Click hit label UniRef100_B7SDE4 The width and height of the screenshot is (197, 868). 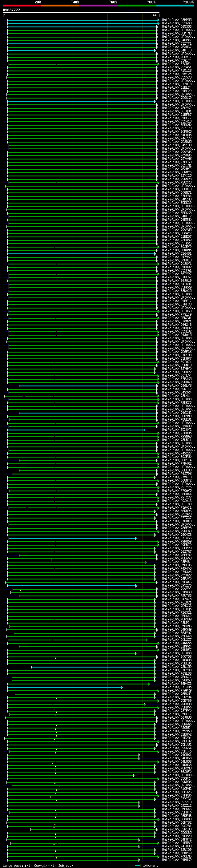(177, 64)
